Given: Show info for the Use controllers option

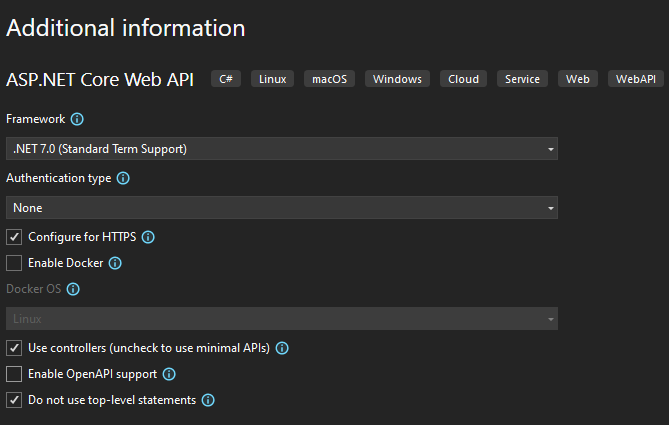Looking at the screenshot, I should pos(282,348).
